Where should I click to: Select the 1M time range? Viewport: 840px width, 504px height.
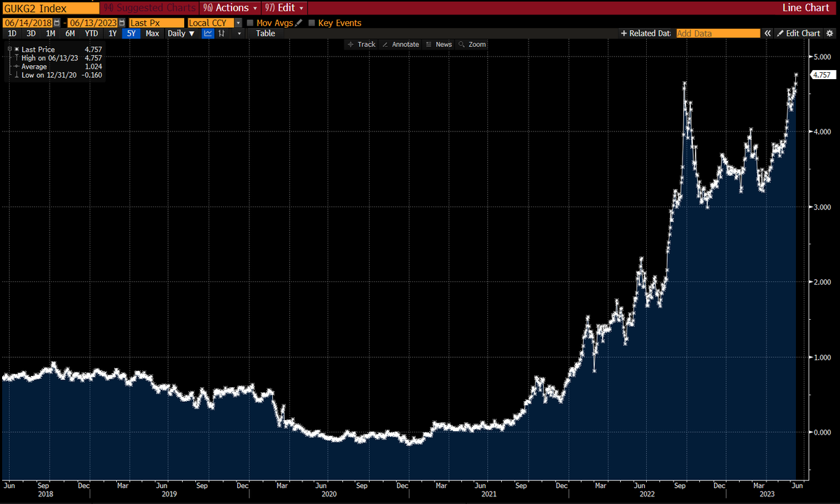(50, 33)
